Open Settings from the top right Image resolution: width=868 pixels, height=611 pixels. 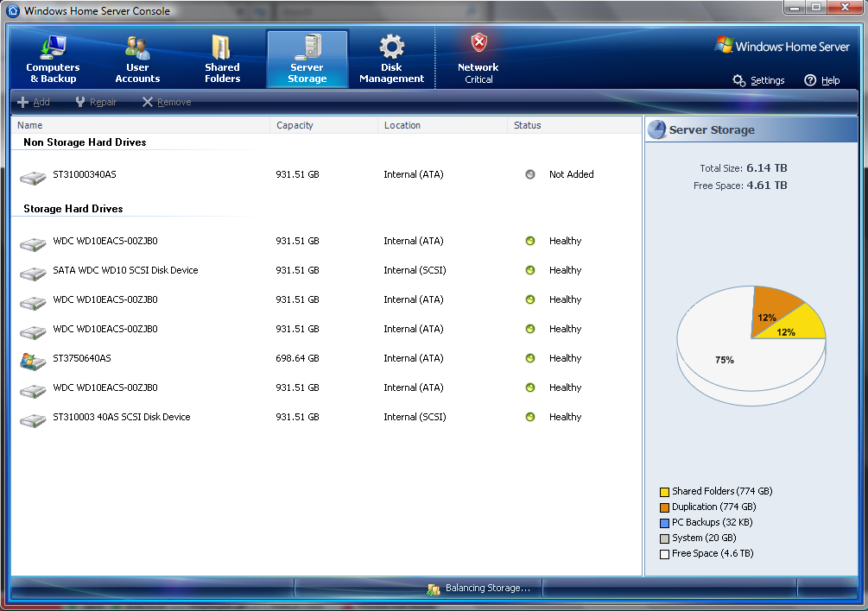click(759, 80)
